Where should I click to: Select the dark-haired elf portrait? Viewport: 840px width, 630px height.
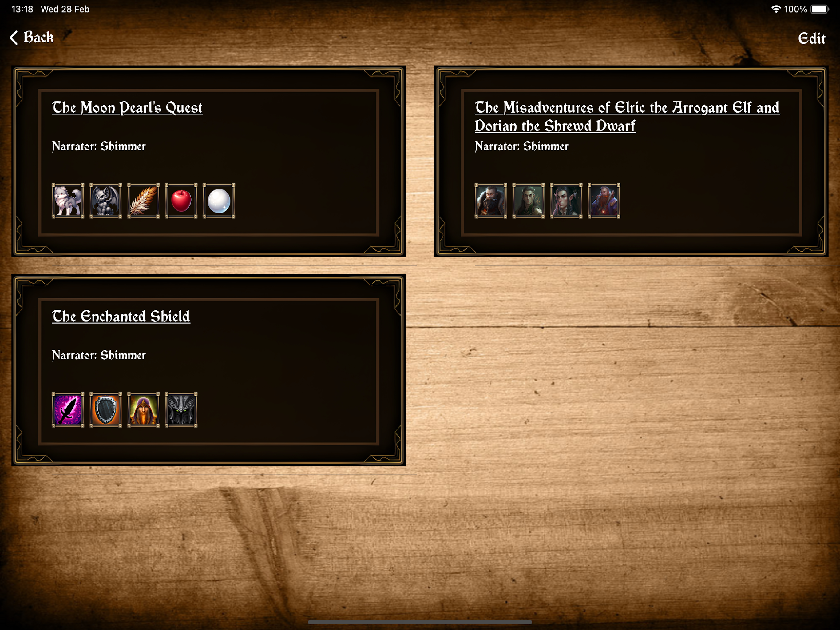(x=566, y=201)
